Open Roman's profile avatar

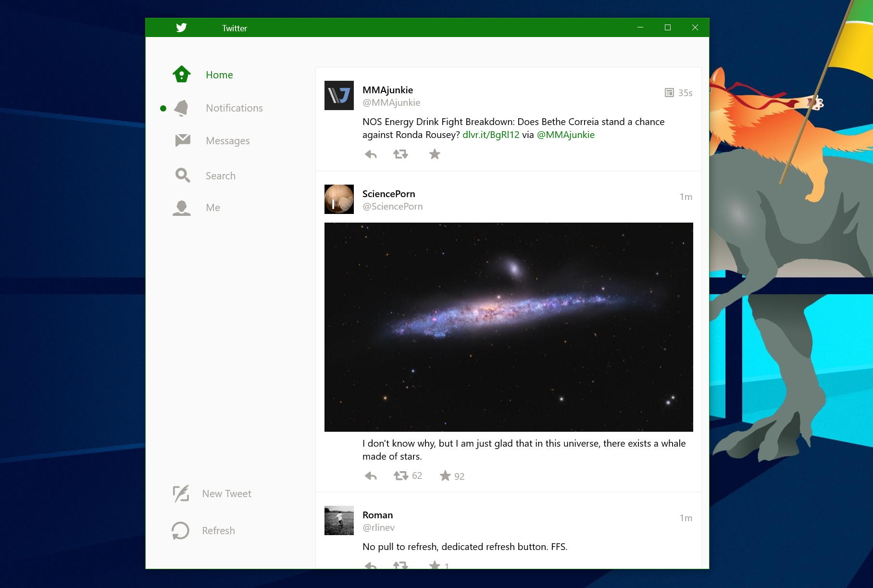click(339, 520)
